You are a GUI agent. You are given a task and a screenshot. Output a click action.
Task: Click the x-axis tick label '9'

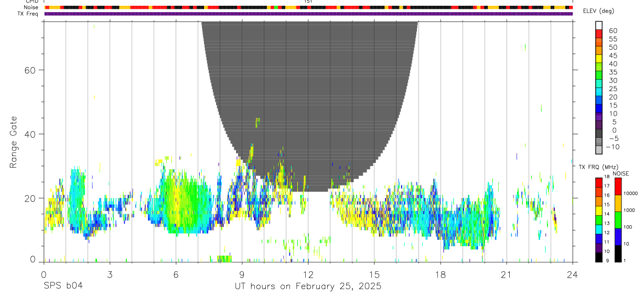[x=242, y=274]
